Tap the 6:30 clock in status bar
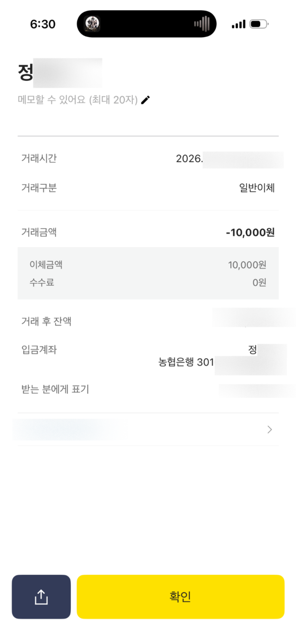 [x=43, y=24]
